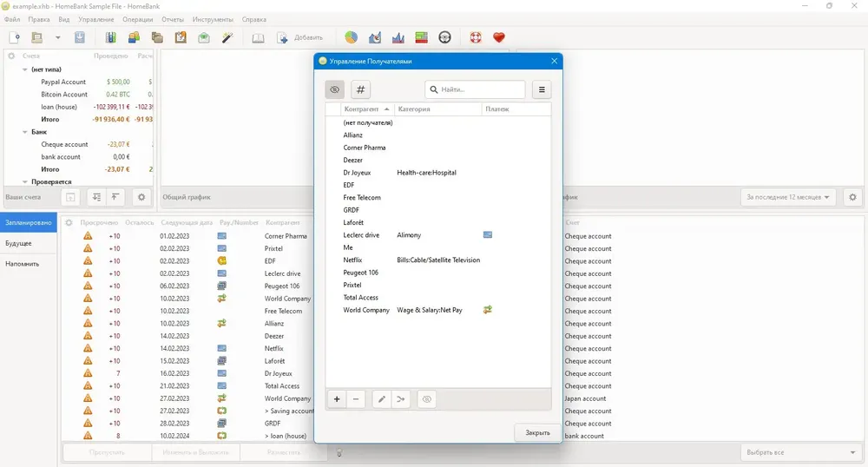Image resolution: width=868 pixels, height=467 pixels.
Task: Open the Файл menu
Action: 12,19
